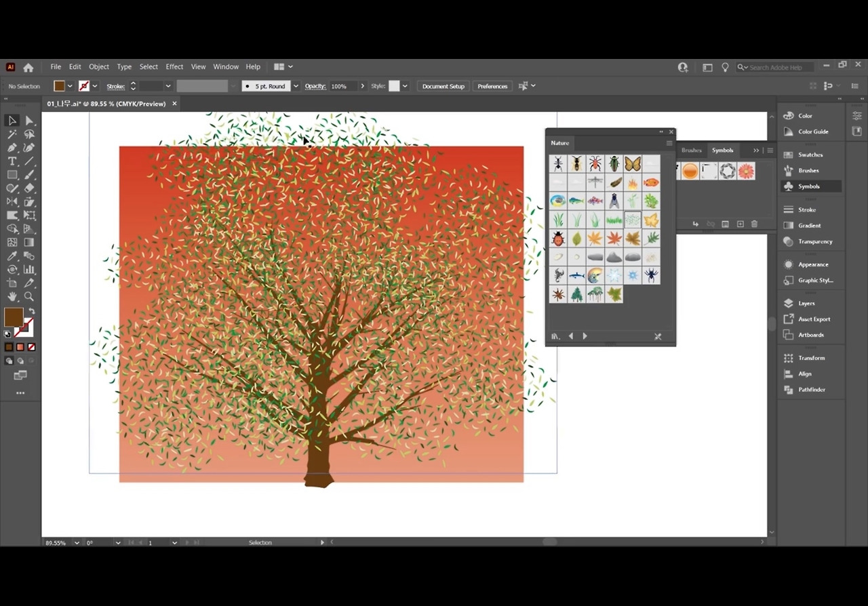Select the Eyedropper tool
The width and height of the screenshot is (868, 606).
point(12,256)
